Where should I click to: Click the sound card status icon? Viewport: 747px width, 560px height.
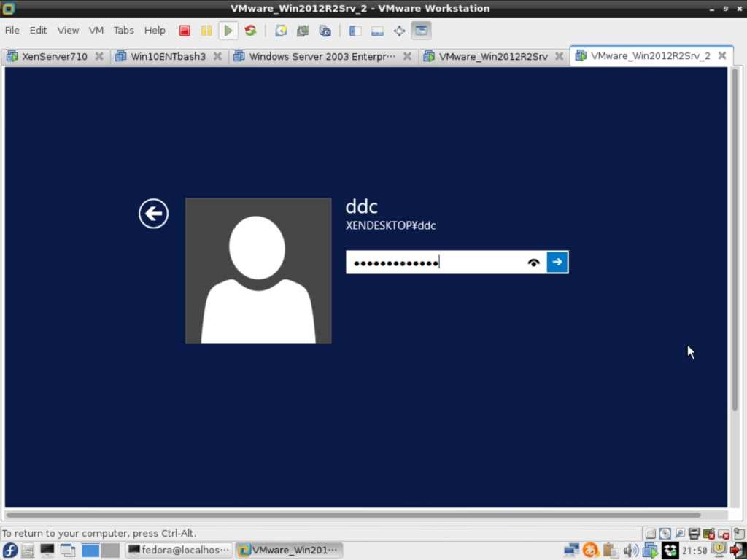tap(709, 534)
